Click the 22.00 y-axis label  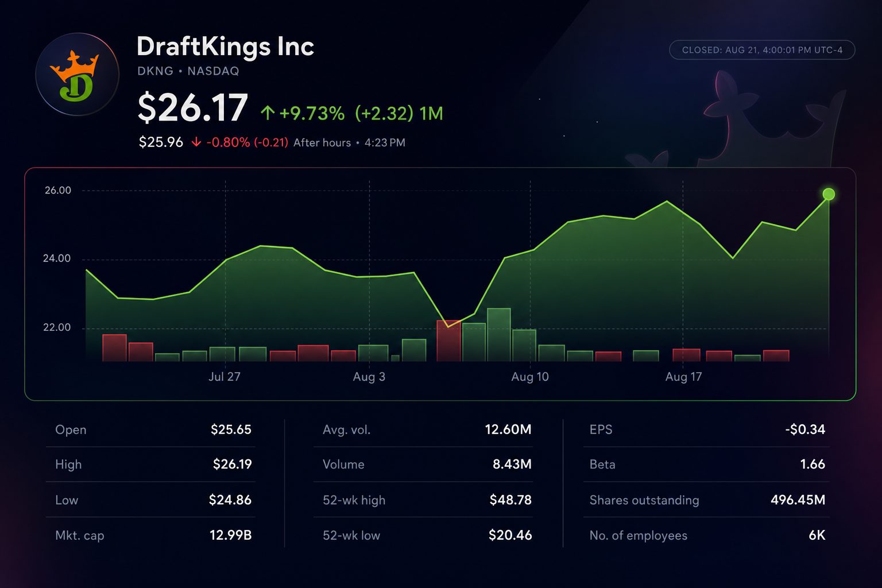(x=57, y=328)
